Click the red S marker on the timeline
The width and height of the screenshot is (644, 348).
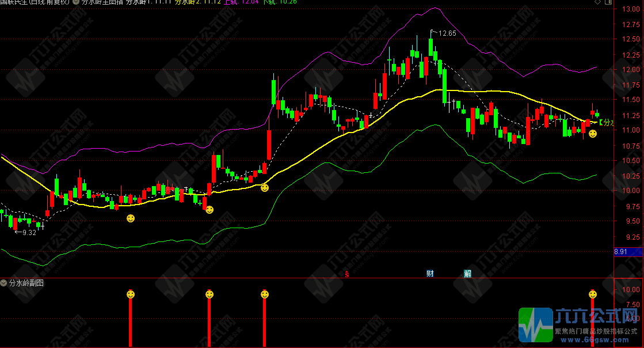tap(346, 274)
